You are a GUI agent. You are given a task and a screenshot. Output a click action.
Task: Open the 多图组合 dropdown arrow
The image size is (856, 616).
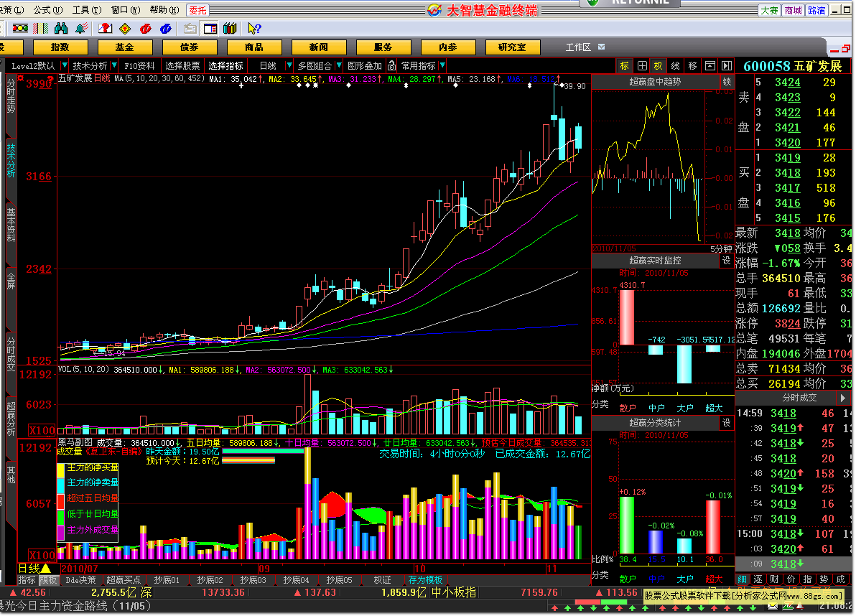338,66
